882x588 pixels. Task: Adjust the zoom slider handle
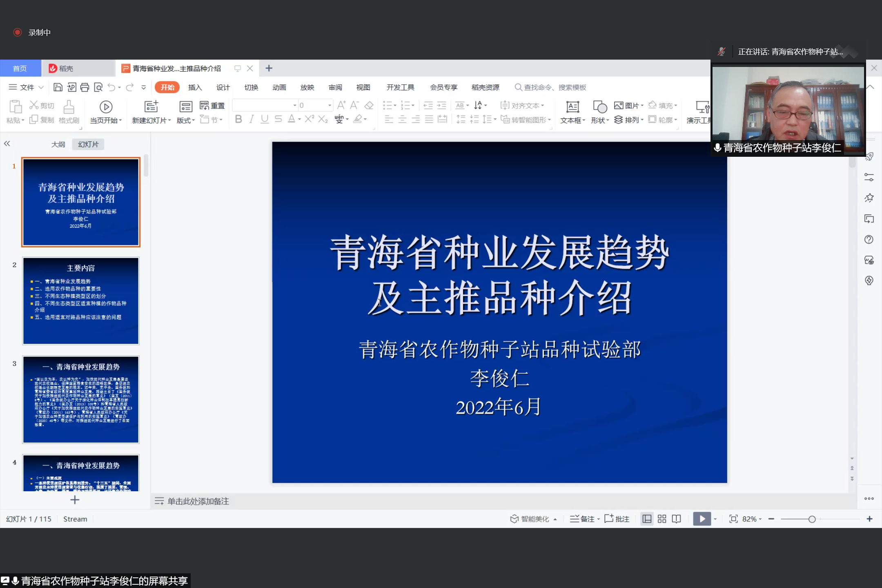click(x=812, y=519)
